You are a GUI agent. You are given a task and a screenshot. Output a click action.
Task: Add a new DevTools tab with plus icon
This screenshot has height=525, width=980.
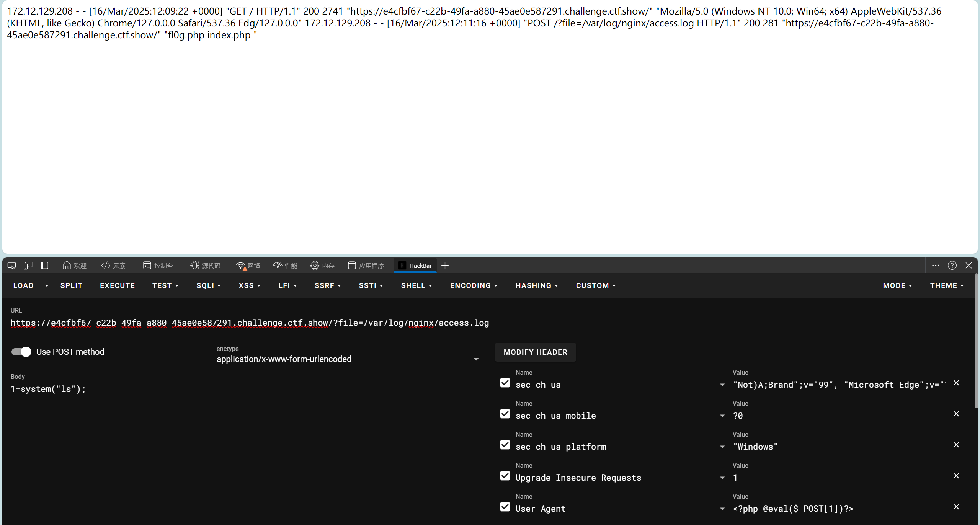(x=445, y=266)
